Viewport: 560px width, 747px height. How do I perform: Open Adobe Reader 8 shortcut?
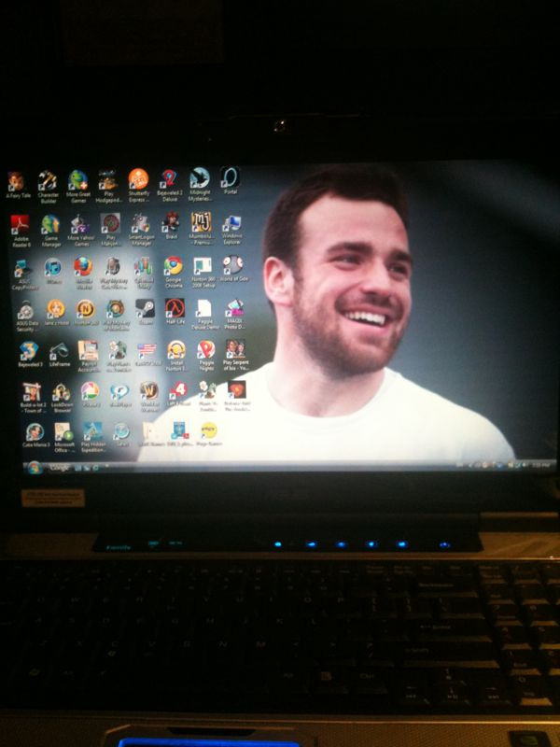pos(20,225)
